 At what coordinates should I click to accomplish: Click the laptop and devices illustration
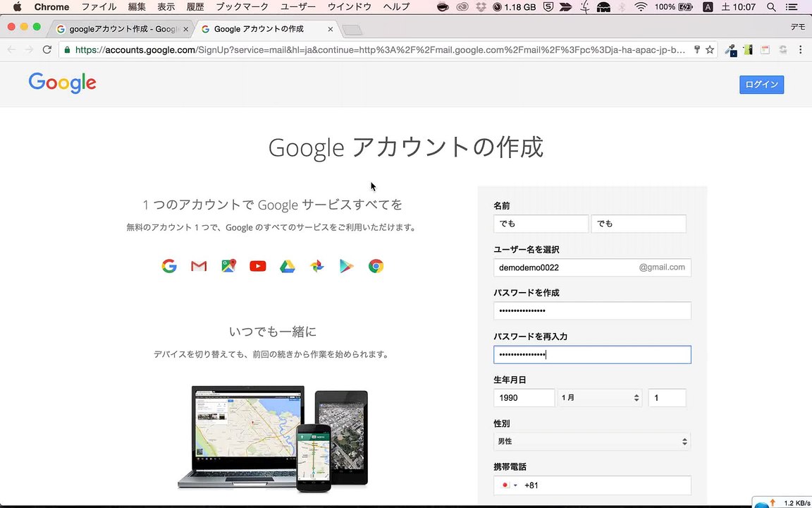point(273,439)
